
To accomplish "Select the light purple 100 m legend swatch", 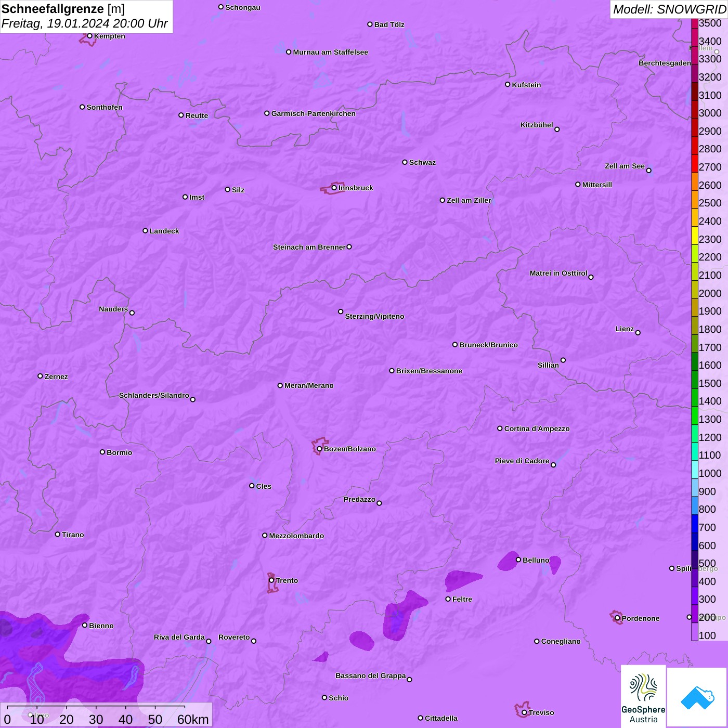I will point(695,632).
